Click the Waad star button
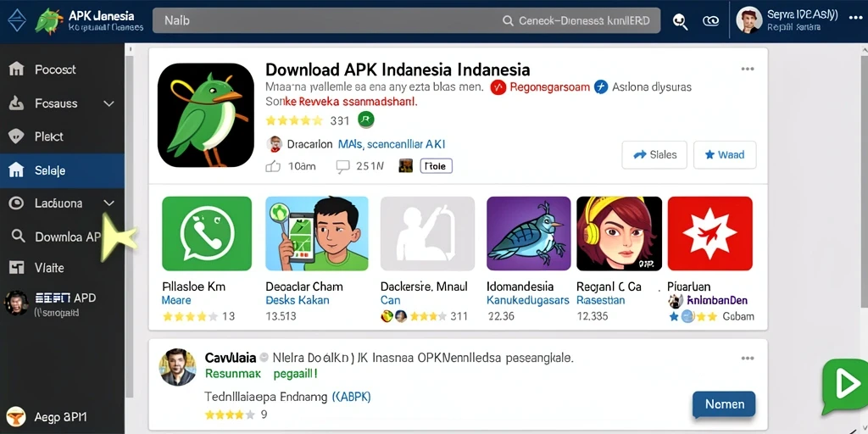 725,155
